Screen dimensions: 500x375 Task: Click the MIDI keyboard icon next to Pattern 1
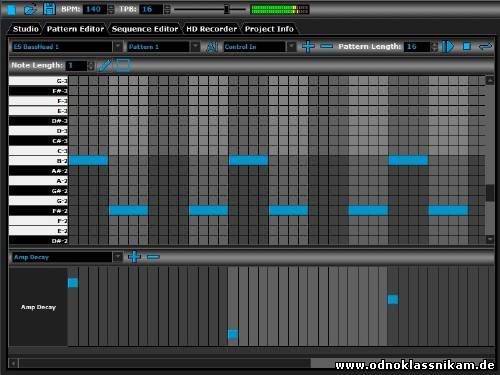pyautogui.click(x=212, y=47)
